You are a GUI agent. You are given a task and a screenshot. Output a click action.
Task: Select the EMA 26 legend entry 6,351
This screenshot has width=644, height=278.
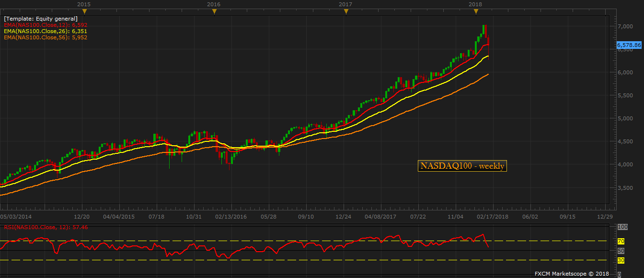pyautogui.click(x=46, y=31)
